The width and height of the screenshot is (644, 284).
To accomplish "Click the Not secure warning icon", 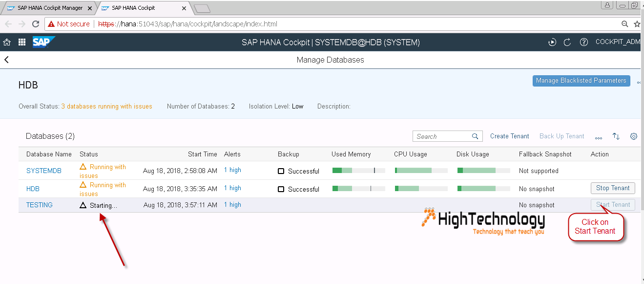I will coord(51,24).
